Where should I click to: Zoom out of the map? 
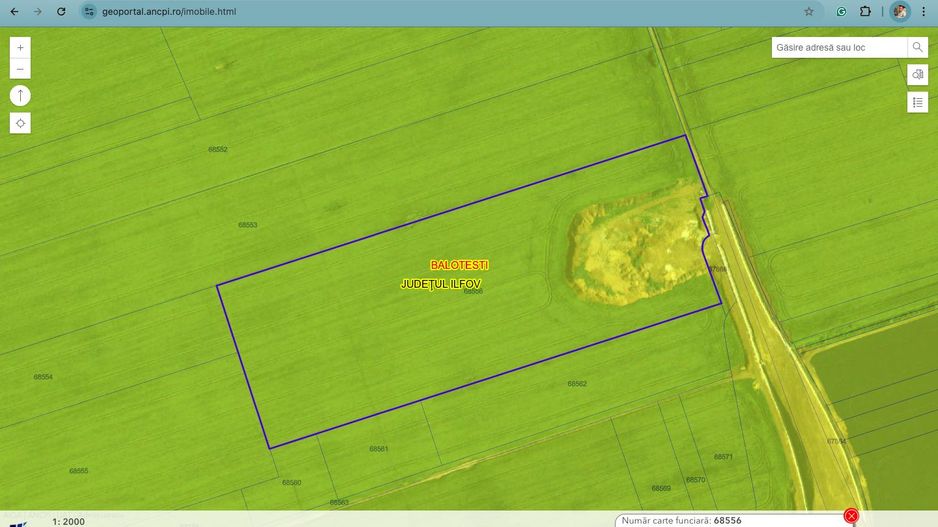click(x=20, y=69)
